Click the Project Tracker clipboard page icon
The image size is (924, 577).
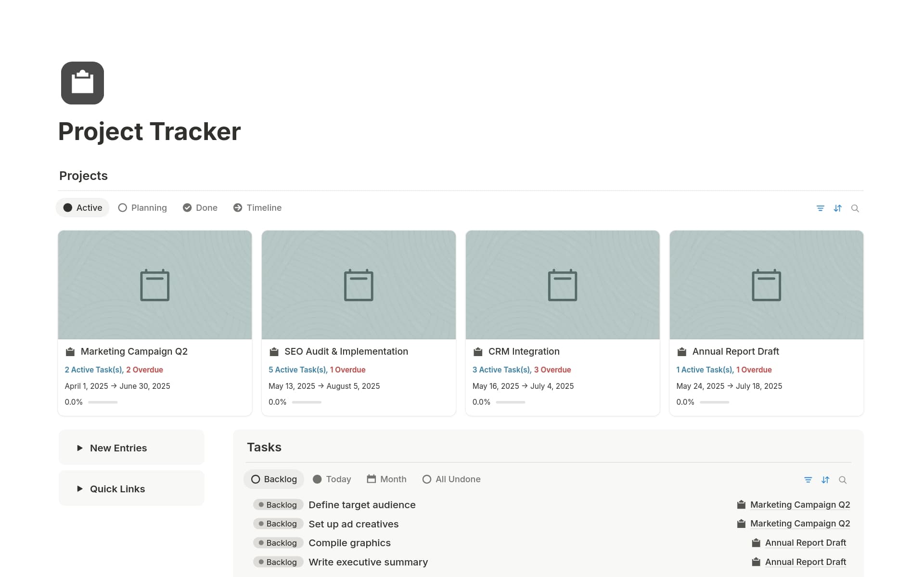coord(82,83)
